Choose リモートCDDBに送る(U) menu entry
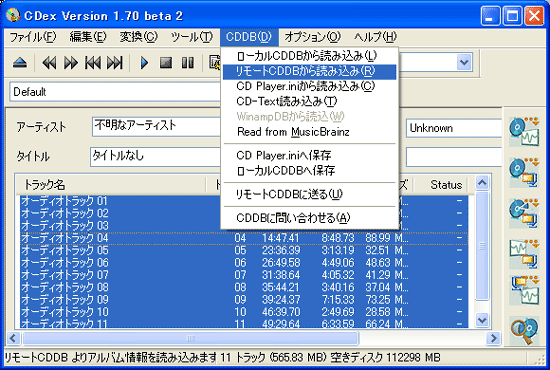550x370 pixels. coord(309,194)
